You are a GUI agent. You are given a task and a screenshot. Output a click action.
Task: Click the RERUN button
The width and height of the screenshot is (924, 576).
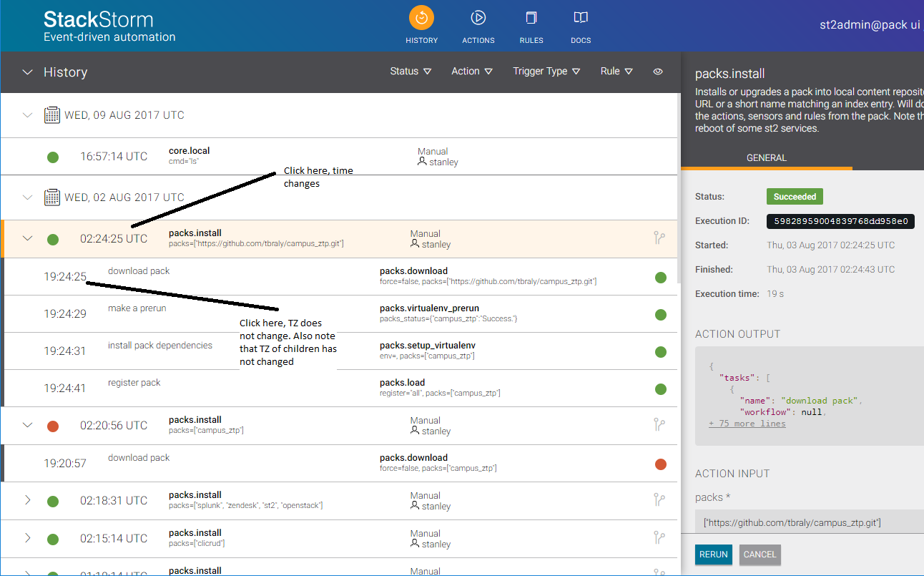coord(714,555)
